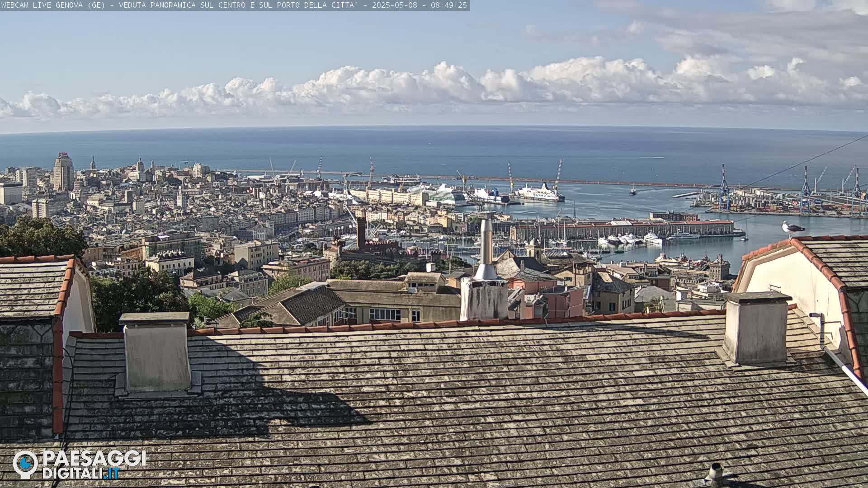Click the small boat crossing the harbour
Image resolution: width=868 pixels, height=488 pixels.
point(633,191)
